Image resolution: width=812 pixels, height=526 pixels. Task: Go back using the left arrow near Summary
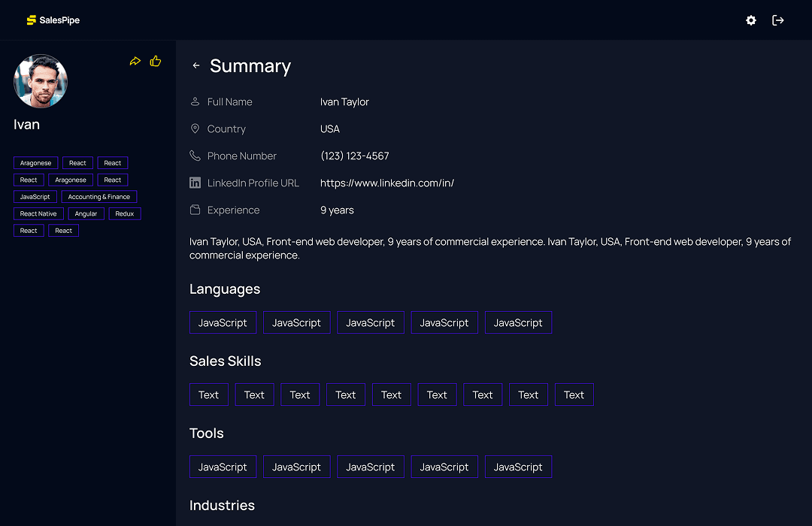195,65
